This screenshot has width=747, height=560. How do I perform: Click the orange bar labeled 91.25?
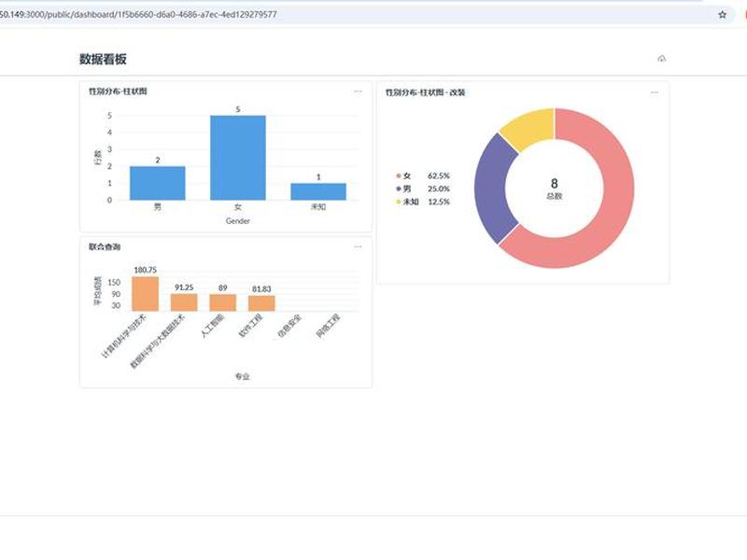point(184,302)
